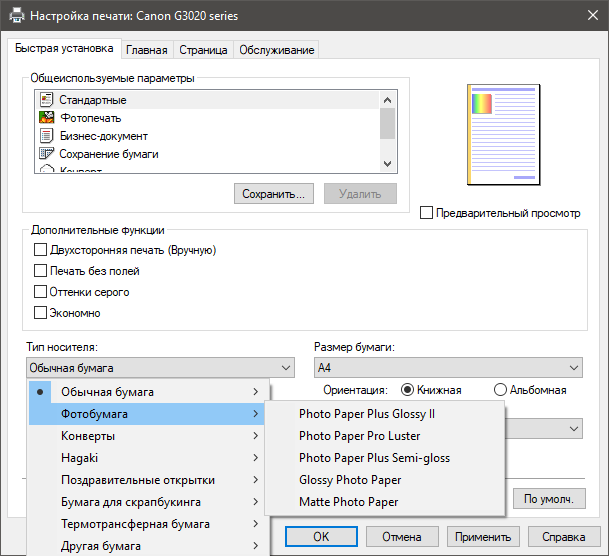The image size is (609, 556).
Task: Select Книжная orientation radio button
Action: click(x=407, y=389)
